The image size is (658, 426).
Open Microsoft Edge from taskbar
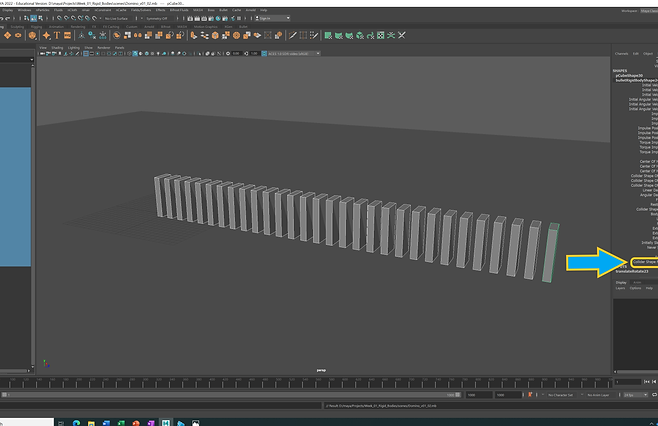pos(76,423)
